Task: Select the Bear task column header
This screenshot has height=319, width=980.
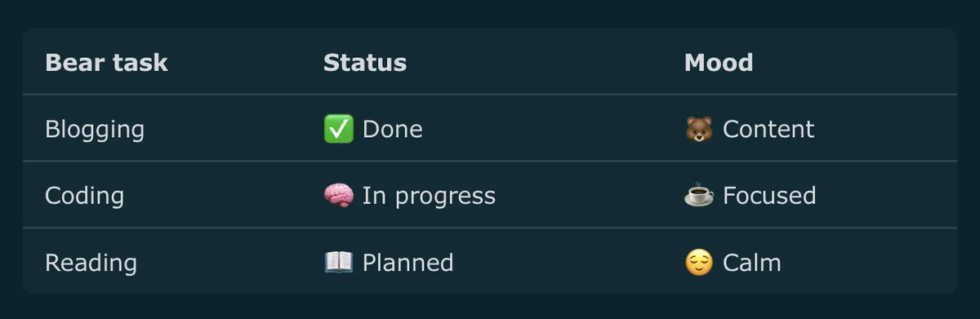Action: click(x=106, y=63)
